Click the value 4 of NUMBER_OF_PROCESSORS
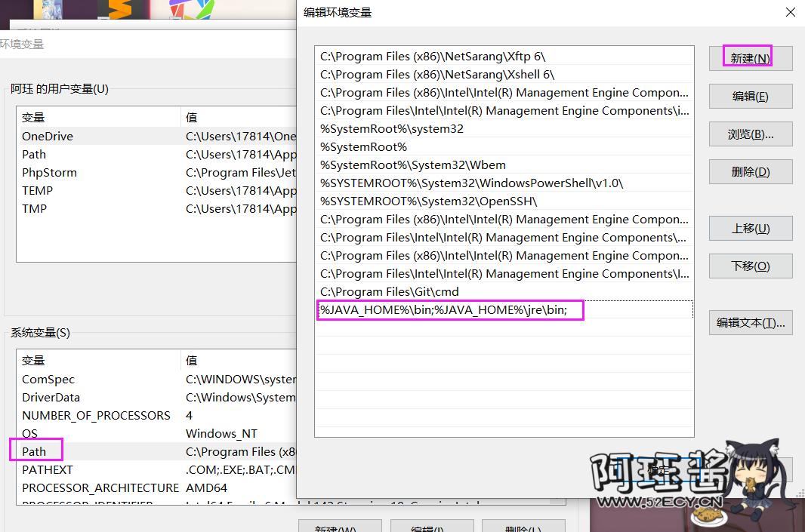 pyautogui.click(x=189, y=415)
